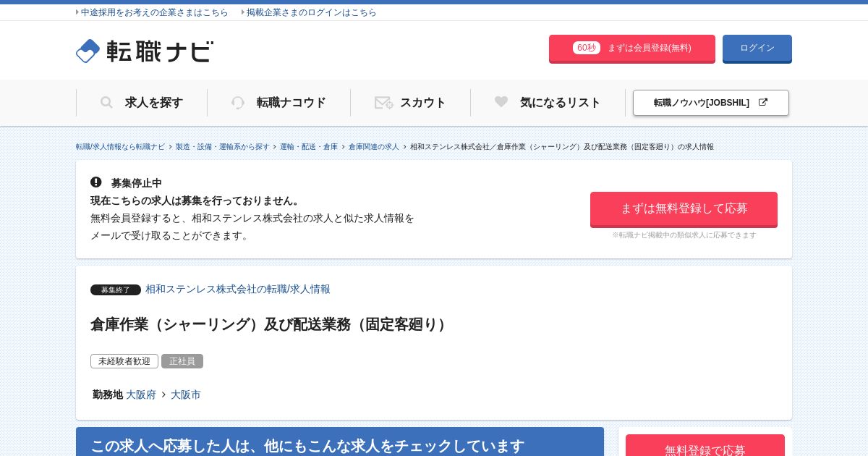Click note ※転職ナビ掲載中の類似求人に応募できます

684,235
